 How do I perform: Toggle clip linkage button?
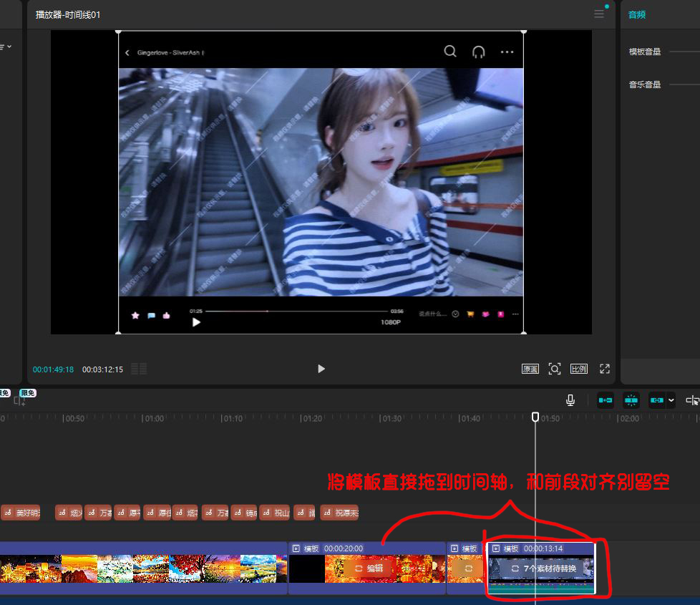pos(656,400)
